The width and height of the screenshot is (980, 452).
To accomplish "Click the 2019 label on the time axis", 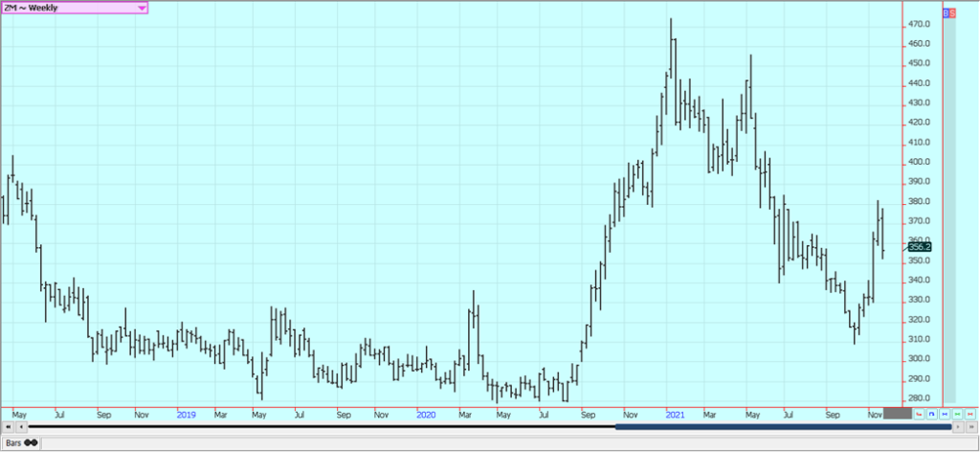I will (x=187, y=414).
